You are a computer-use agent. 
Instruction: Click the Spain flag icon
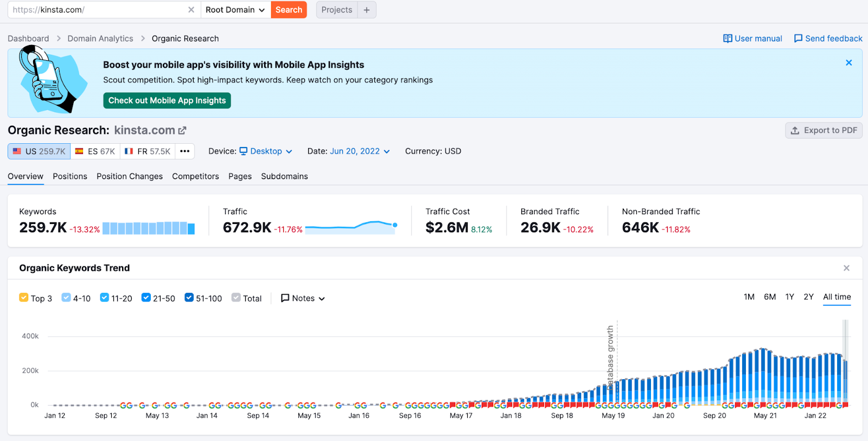(79, 151)
